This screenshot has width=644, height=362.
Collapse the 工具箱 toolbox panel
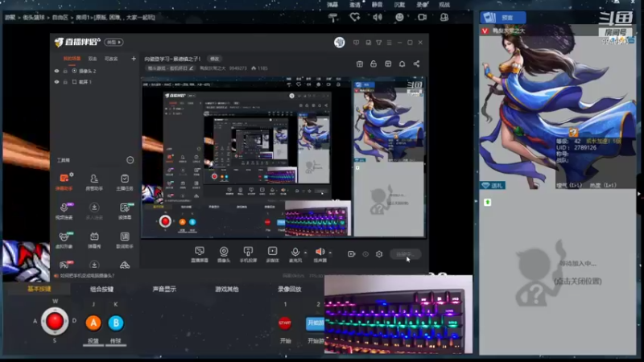pyautogui.click(x=130, y=160)
